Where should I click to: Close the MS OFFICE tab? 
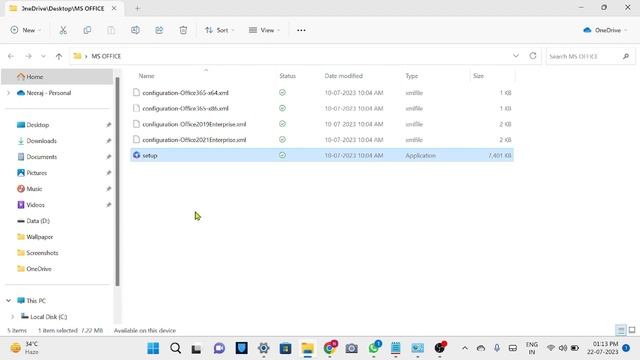(x=114, y=8)
